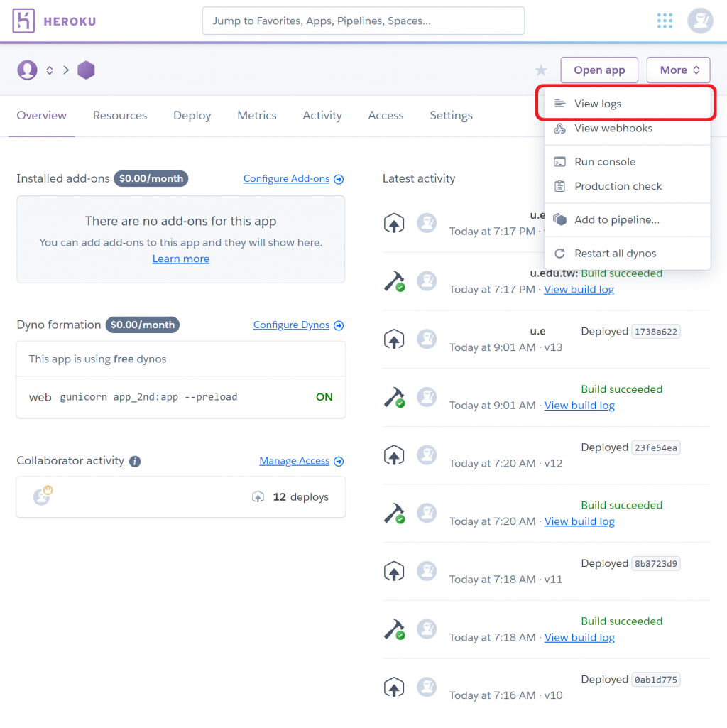The width and height of the screenshot is (727, 728).
Task: Click the web dyno ON status
Action: (324, 397)
